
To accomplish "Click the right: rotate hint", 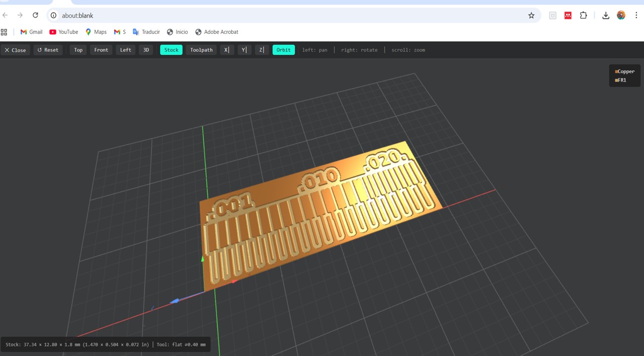I will coord(359,50).
